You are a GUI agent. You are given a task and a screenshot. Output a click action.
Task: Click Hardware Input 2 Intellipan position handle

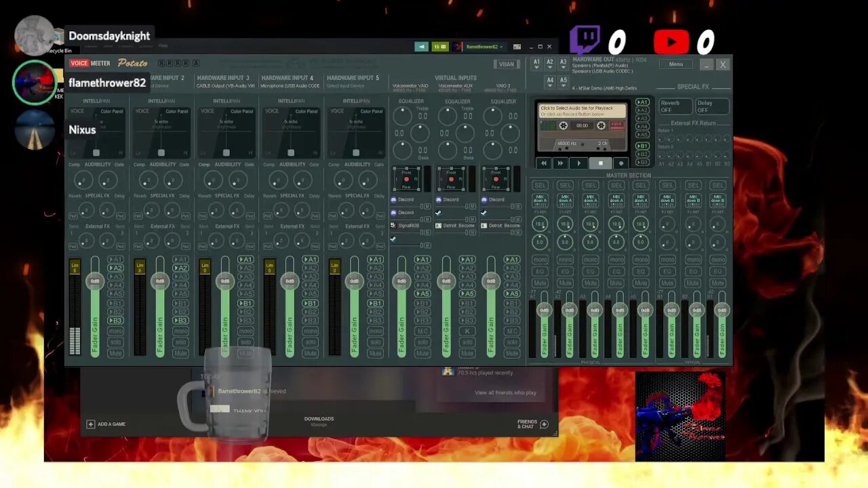point(161,152)
